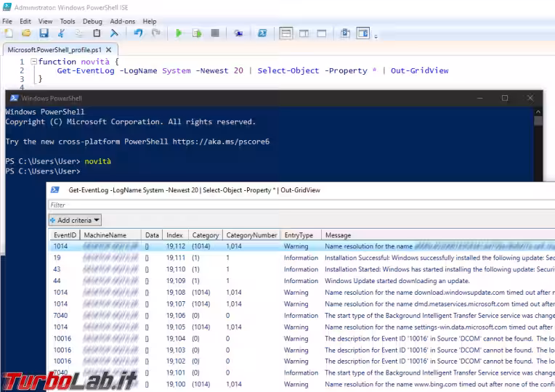The height and width of the screenshot is (392, 555).
Task: Save the script with the floppy disk icon
Action: [x=44, y=33]
